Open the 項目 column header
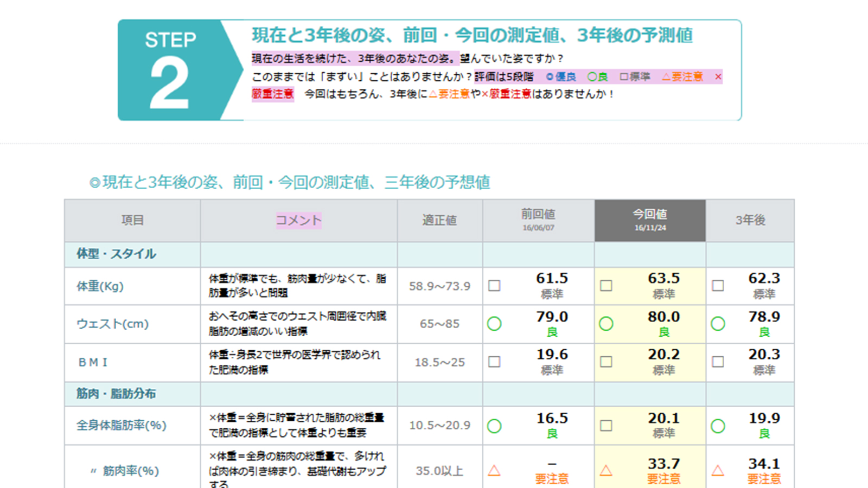The image size is (868, 488). (x=132, y=220)
